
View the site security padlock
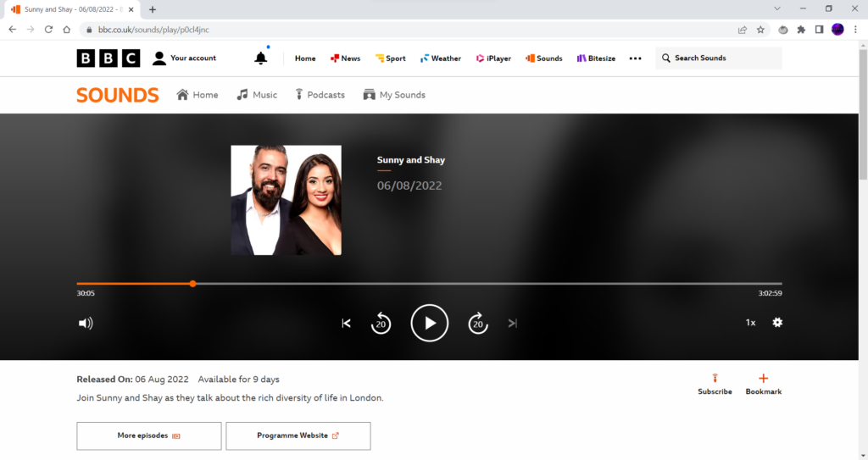point(89,30)
